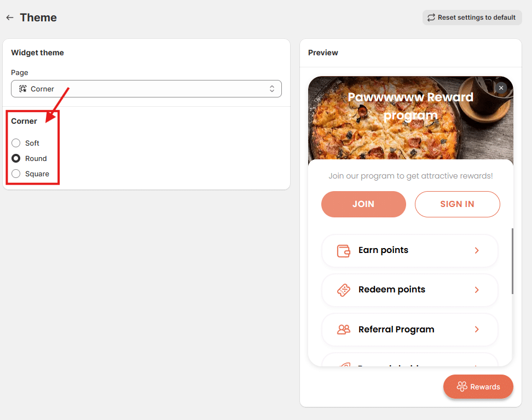Click the wallet icon beside Earn points
The image size is (532, 420).
click(344, 251)
